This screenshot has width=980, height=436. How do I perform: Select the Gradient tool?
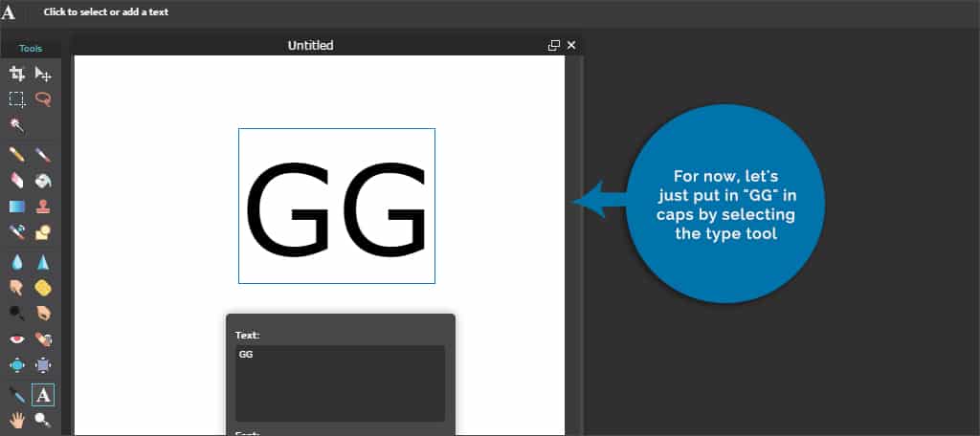pyautogui.click(x=17, y=207)
